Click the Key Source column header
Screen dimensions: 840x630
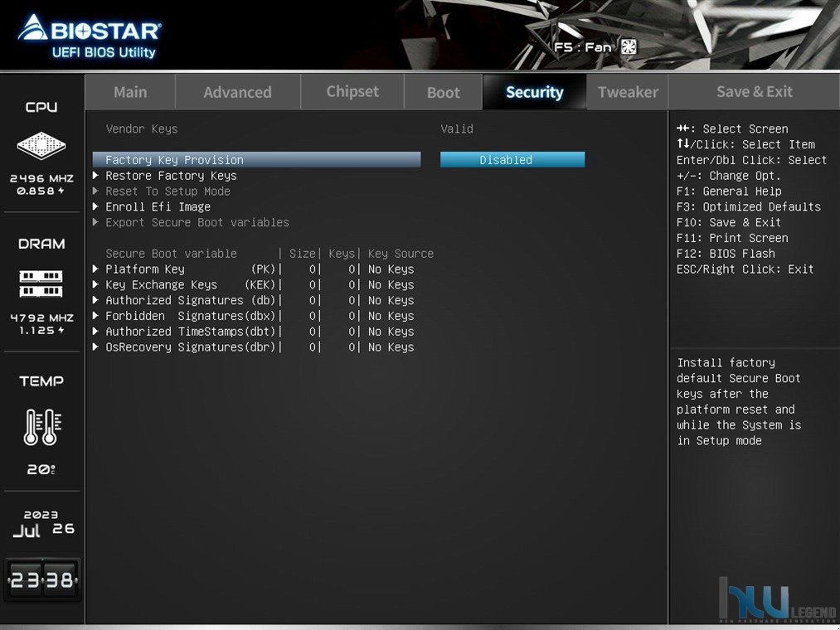[401, 254]
